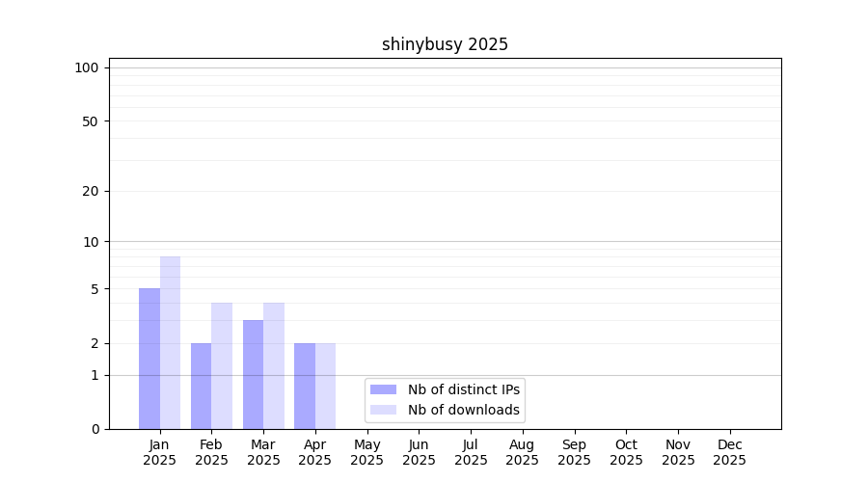Viewport: 868px width, 482px height.
Task: Click the 100 y-axis tick label
Action: pyautogui.click(x=87, y=67)
